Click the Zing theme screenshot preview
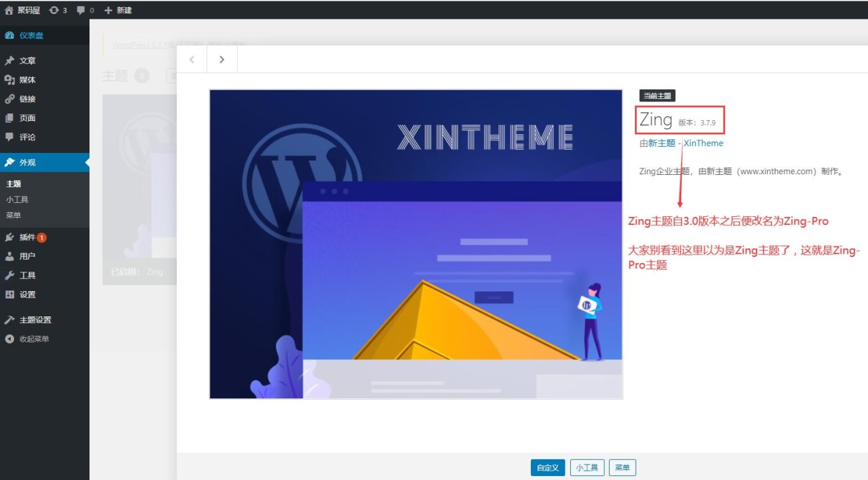The image size is (868, 480). (416, 244)
